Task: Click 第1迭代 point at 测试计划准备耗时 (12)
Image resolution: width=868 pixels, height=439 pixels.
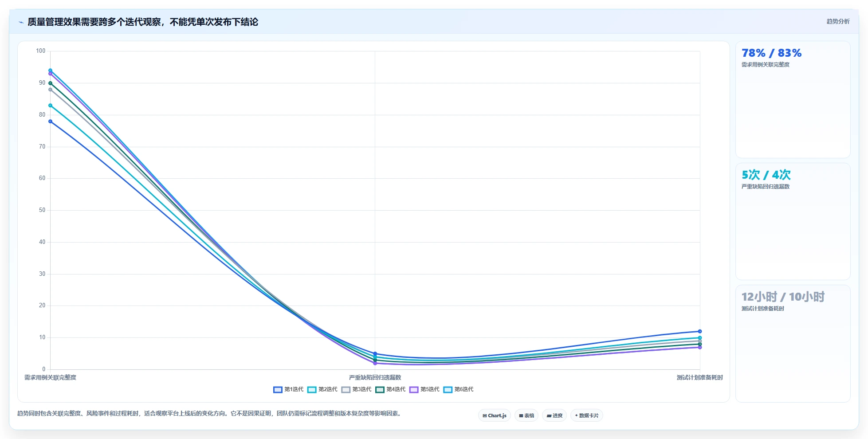Action: pos(700,331)
